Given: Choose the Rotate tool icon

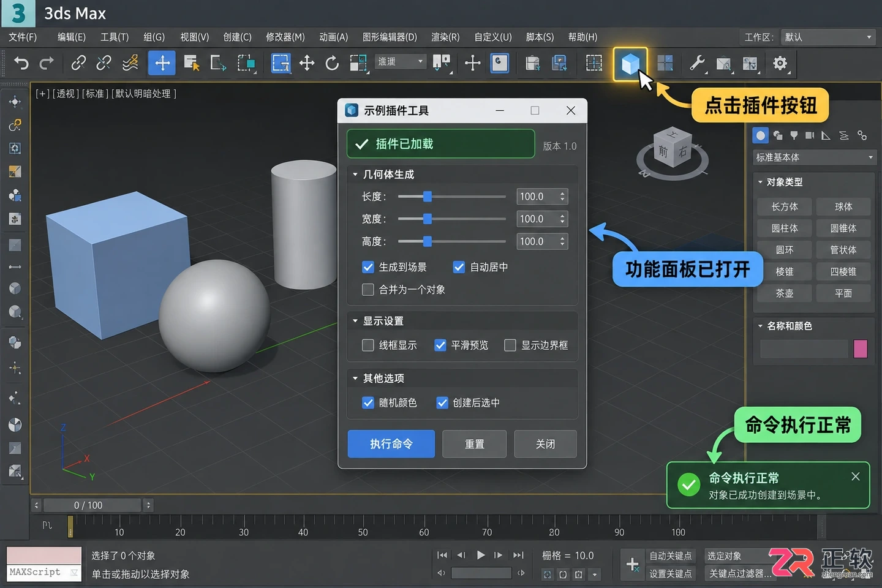Looking at the screenshot, I should pos(332,62).
